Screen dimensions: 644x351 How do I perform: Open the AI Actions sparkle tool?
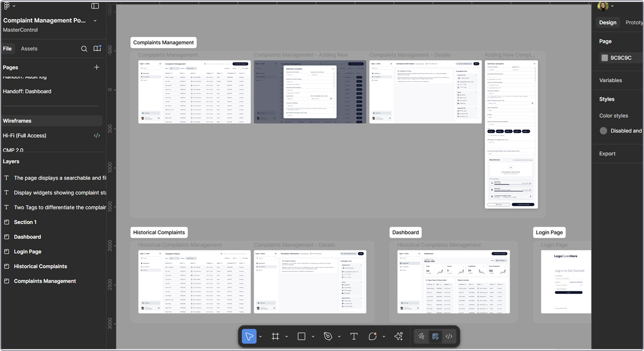coord(399,336)
